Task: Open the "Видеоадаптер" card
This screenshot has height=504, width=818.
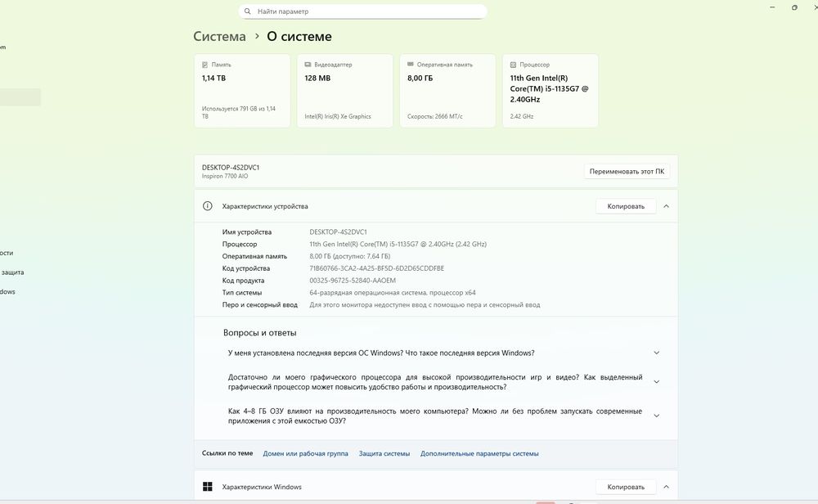Action: click(x=345, y=91)
